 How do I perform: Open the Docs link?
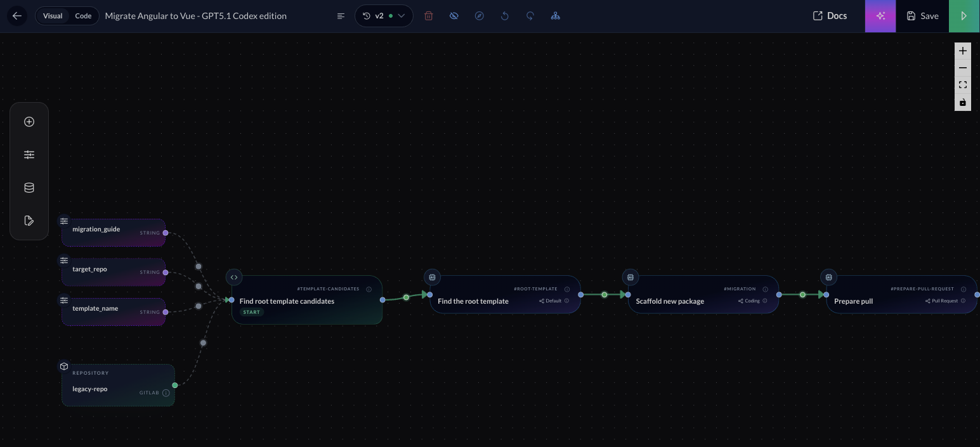[830, 15]
